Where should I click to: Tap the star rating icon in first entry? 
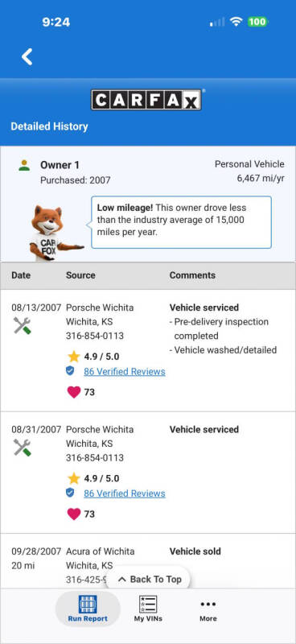pos(74,356)
